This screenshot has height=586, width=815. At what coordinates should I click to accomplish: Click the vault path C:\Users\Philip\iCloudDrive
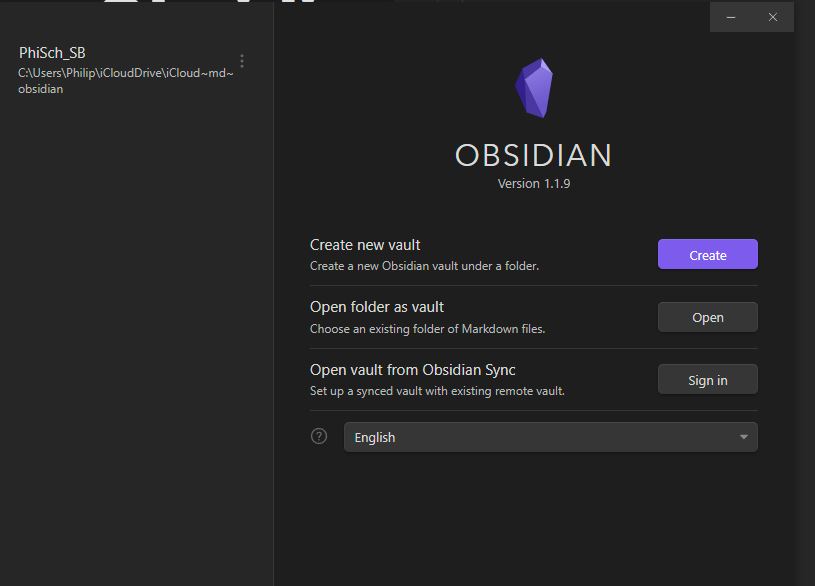[125, 81]
